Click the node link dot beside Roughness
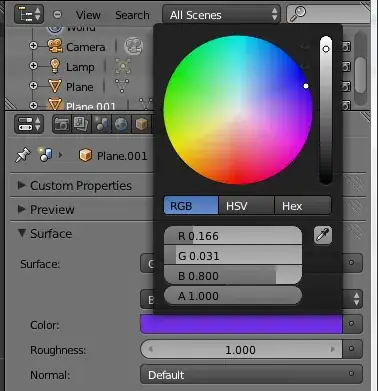 click(x=351, y=348)
